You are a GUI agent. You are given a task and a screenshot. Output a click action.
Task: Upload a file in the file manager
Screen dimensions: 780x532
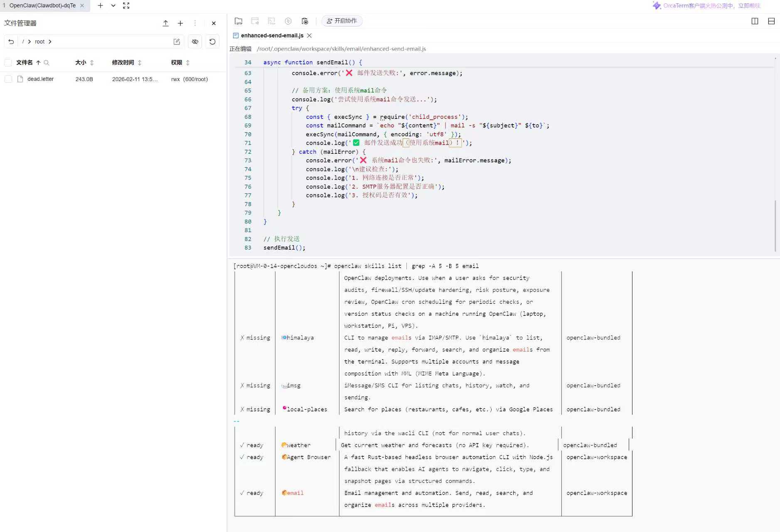(x=165, y=23)
